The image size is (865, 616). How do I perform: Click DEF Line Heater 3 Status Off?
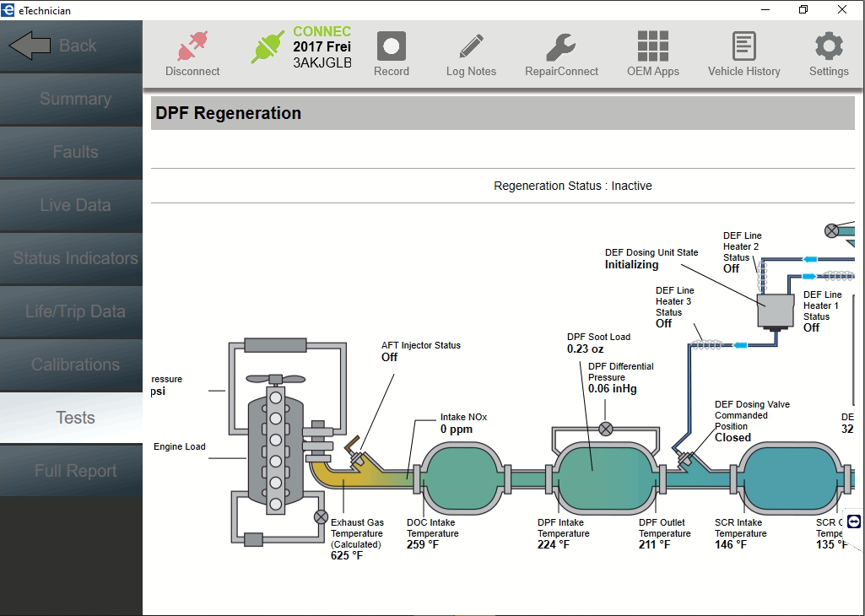point(663,324)
